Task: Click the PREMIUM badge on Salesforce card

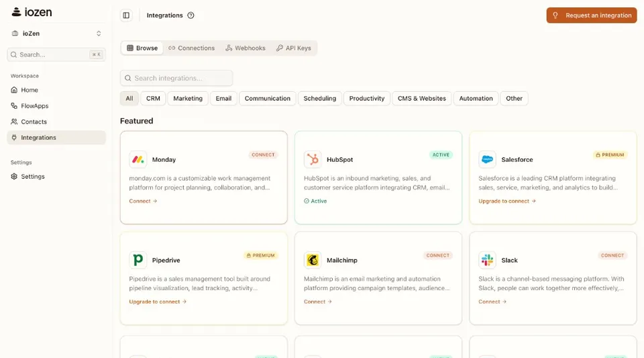Action: (610, 155)
